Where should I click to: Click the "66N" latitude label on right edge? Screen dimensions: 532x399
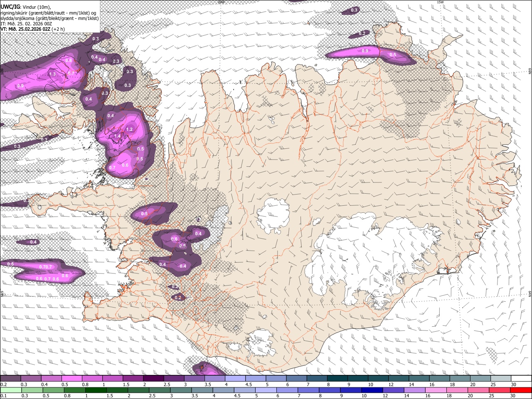tap(530, 71)
